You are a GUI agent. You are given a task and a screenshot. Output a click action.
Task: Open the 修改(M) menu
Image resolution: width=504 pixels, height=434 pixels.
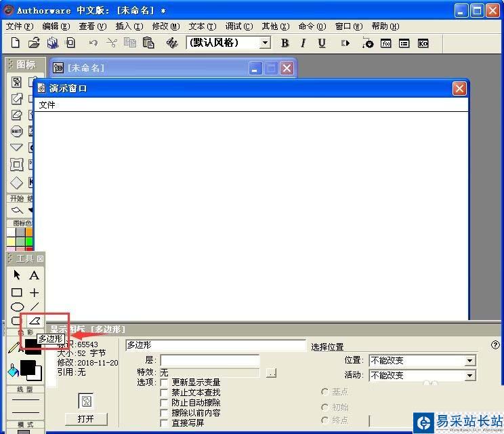[x=166, y=26]
